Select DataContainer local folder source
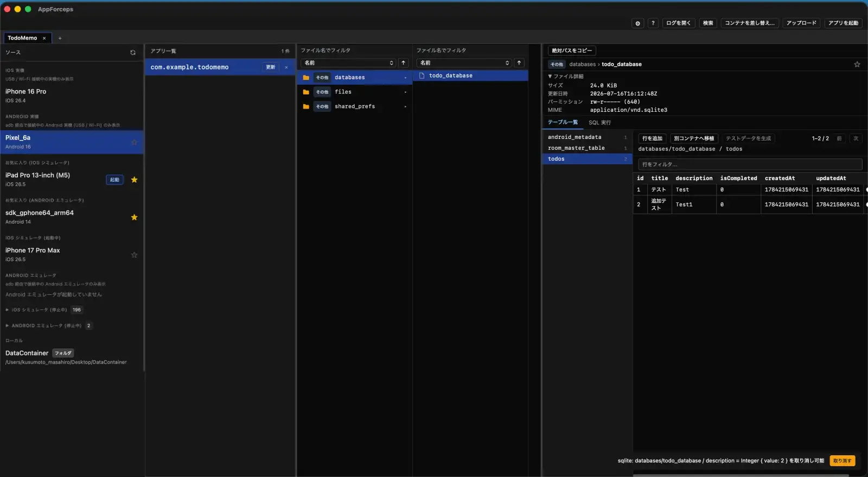 coord(72,357)
